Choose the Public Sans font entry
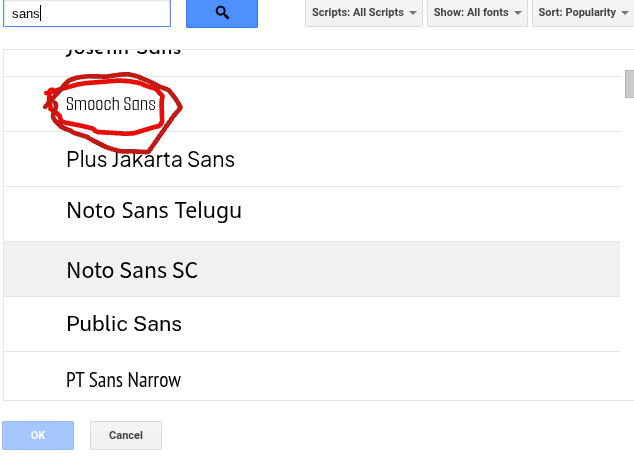This screenshot has width=634, height=469. click(124, 324)
